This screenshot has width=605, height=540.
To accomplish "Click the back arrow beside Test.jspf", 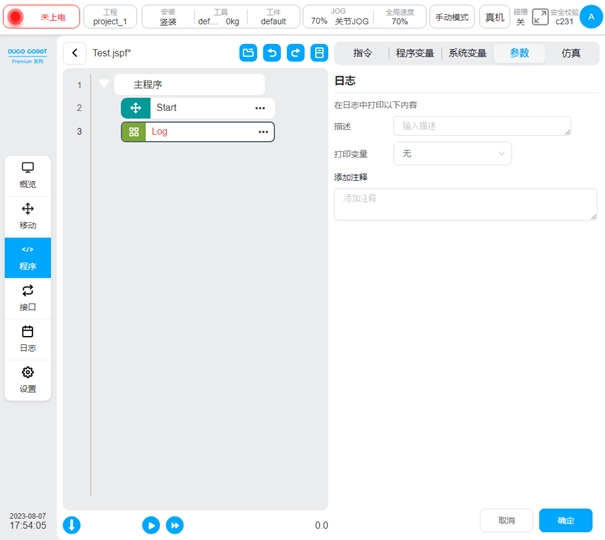I will tap(75, 53).
